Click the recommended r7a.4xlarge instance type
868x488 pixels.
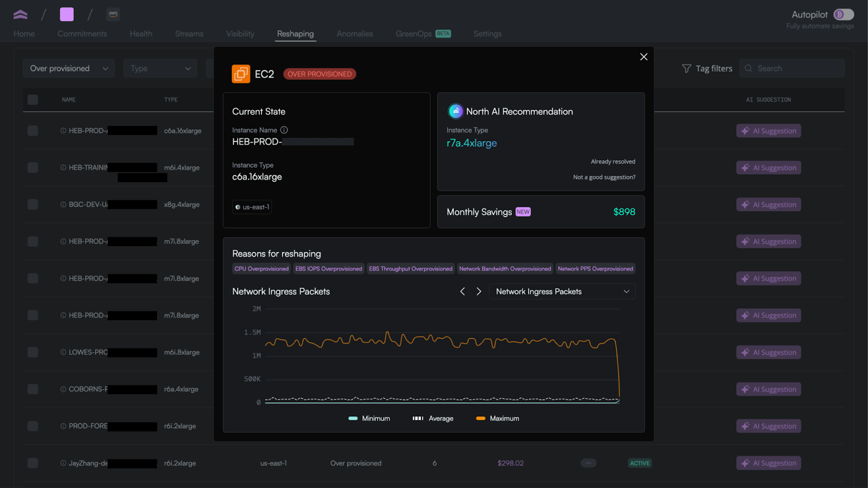(472, 143)
